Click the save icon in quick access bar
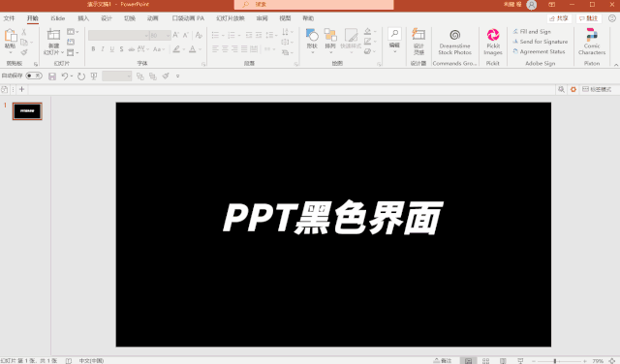This screenshot has height=364, width=620. click(x=52, y=76)
